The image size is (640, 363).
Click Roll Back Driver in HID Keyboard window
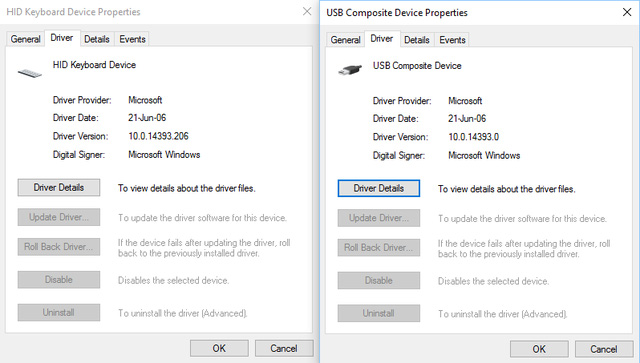point(59,247)
